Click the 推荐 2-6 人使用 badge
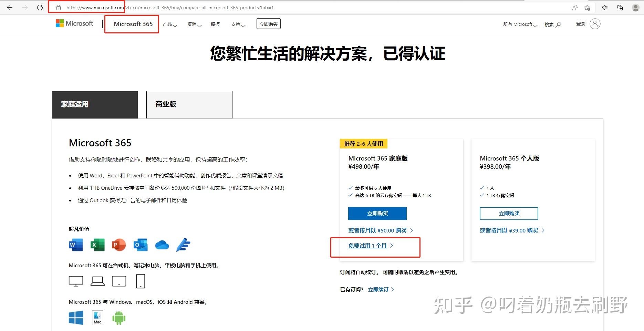 [x=364, y=144]
